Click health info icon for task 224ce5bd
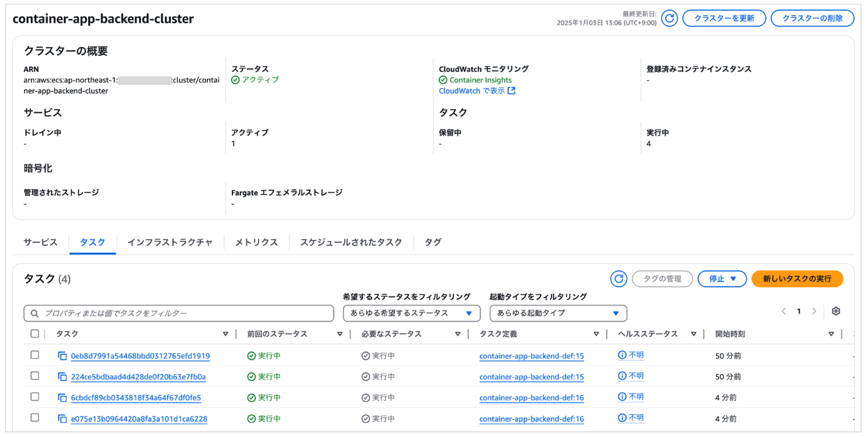The image size is (868, 437). (622, 376)
